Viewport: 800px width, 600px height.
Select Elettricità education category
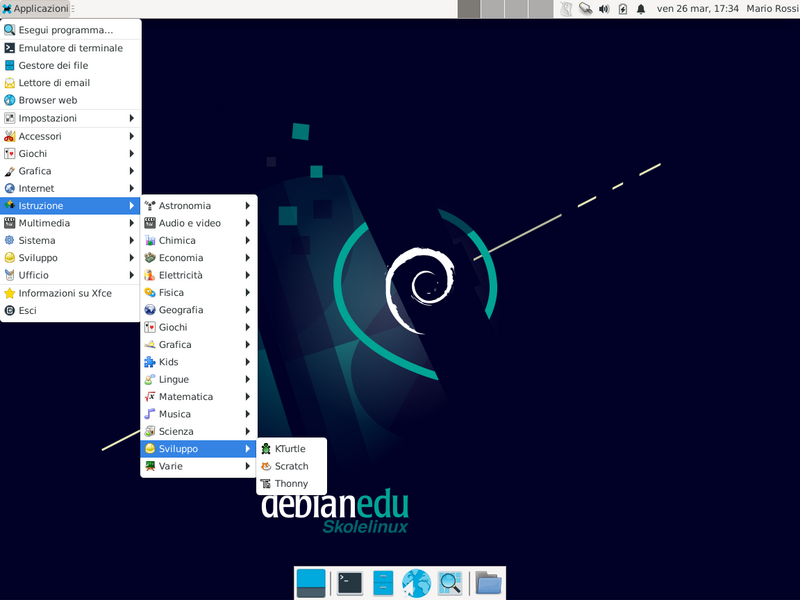[x=198, y=275]
